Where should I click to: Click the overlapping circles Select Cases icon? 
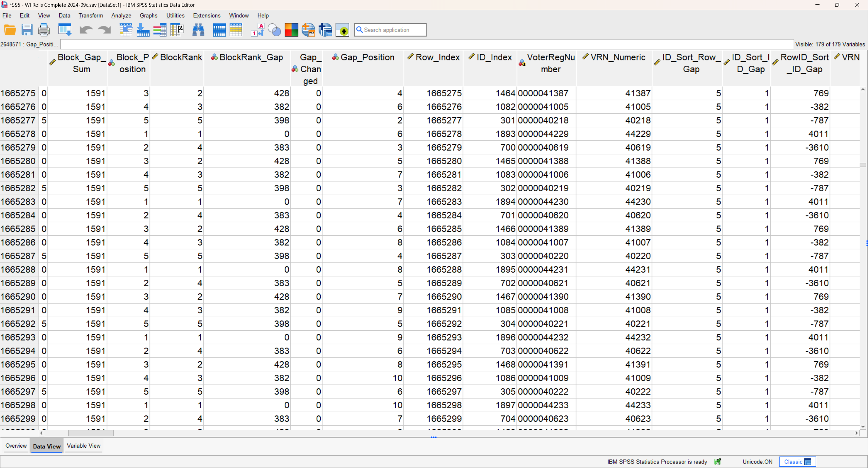coord(274,30)
